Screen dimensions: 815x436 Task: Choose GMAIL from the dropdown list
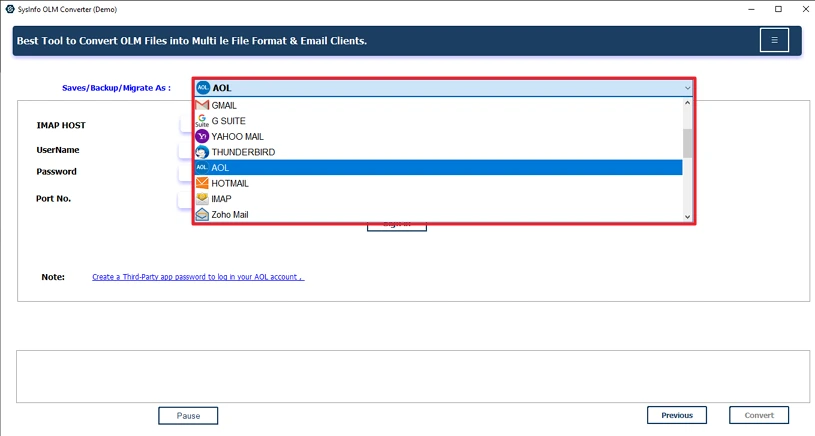438,105
